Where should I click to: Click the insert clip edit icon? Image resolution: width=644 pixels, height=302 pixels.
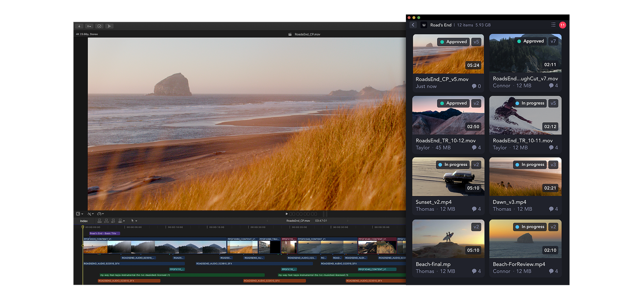106,221
